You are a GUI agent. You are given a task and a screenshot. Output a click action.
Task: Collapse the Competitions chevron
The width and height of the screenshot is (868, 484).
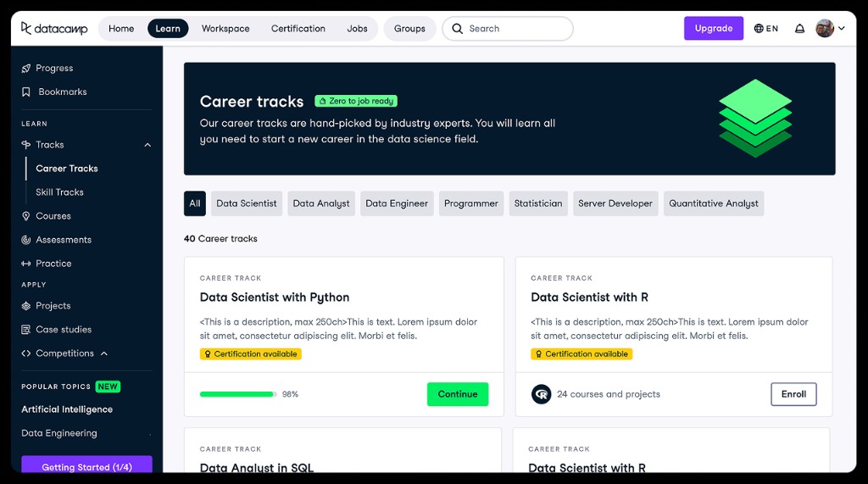(x=104, y=353)
